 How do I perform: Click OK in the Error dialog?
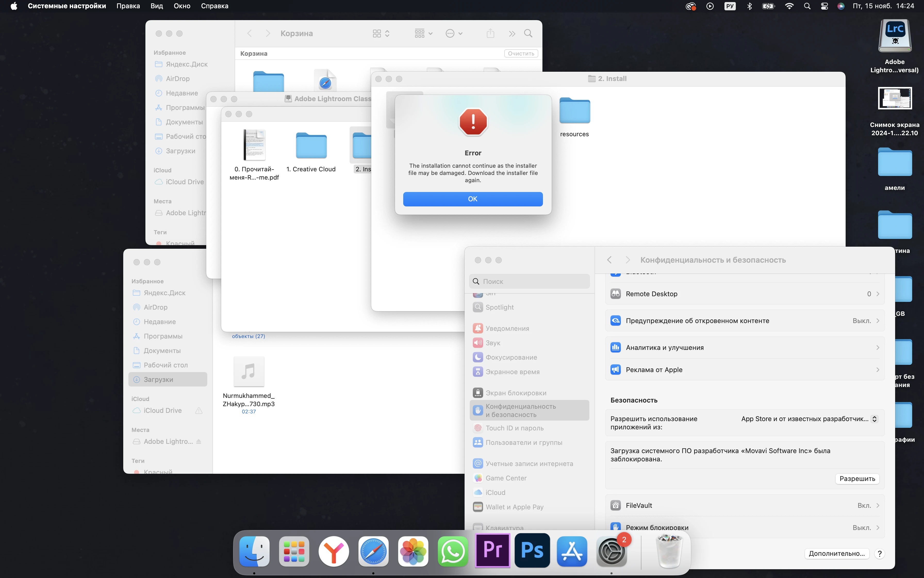point(473,199)
